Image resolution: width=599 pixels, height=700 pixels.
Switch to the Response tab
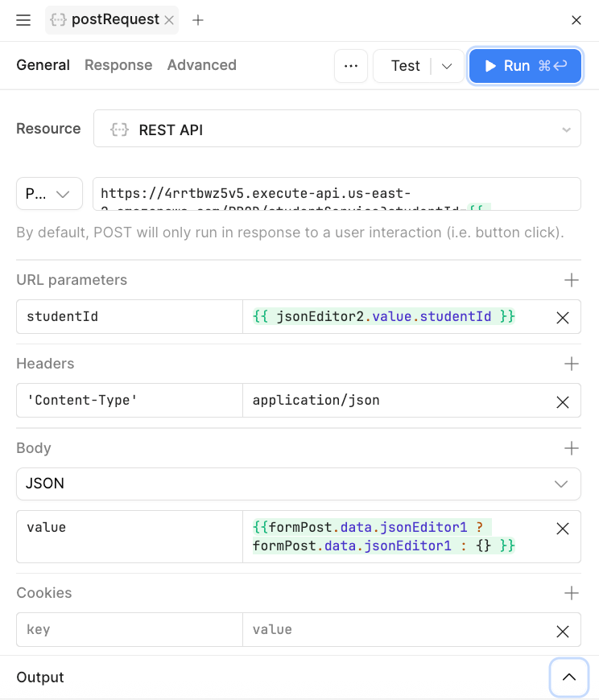click(118, 65)
